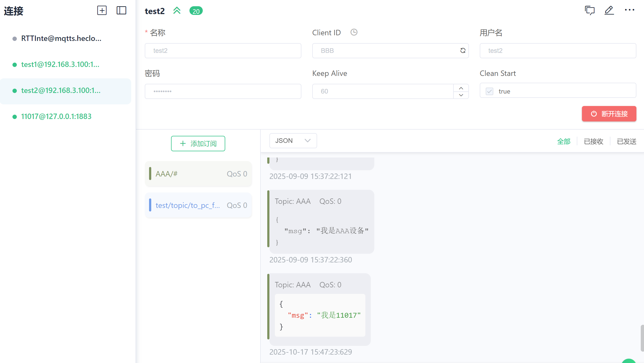Open the new window icon
Viewport: 644px width, 363px height.
[590, 11]
